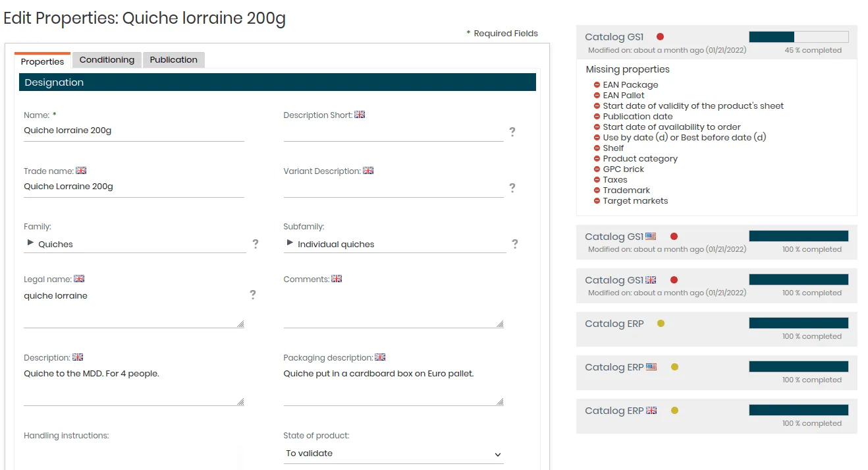Click US flag on Catalog ERP card
868x470 pixels.
651,367
